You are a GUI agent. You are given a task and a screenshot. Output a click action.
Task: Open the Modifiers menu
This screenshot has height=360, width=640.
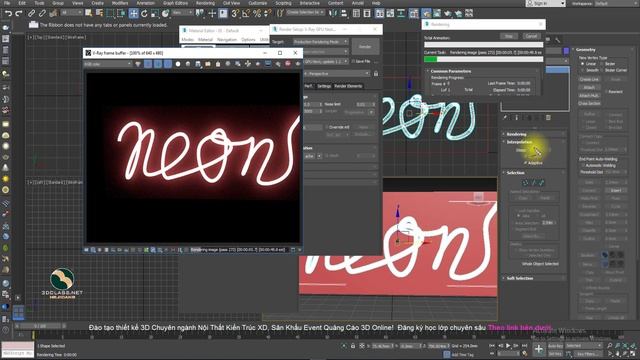[120, 3]
